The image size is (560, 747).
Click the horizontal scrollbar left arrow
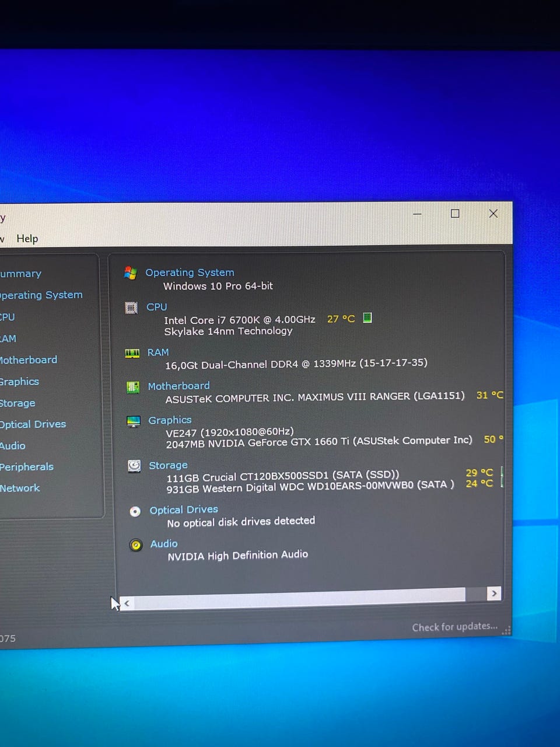click(127, 603)
